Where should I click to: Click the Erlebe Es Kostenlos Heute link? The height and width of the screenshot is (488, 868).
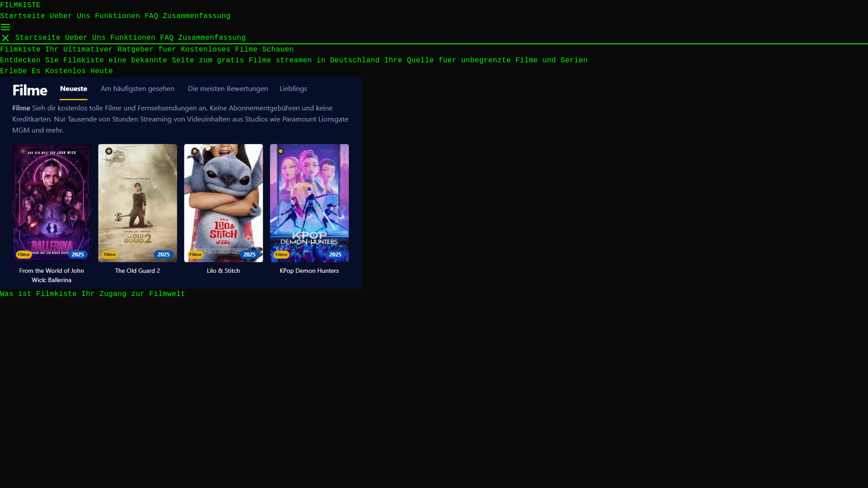click(x=57, y=71)
